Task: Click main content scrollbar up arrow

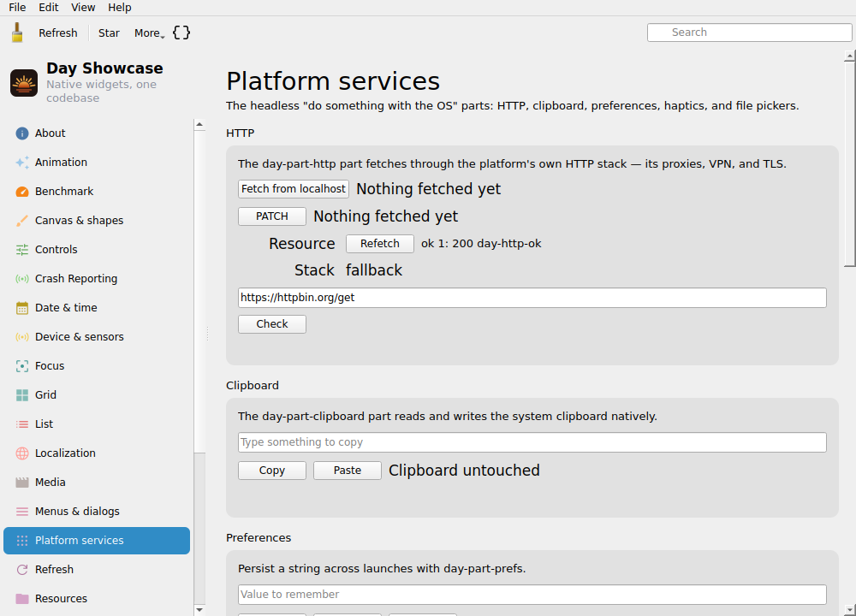Action: tap(849, 56)
